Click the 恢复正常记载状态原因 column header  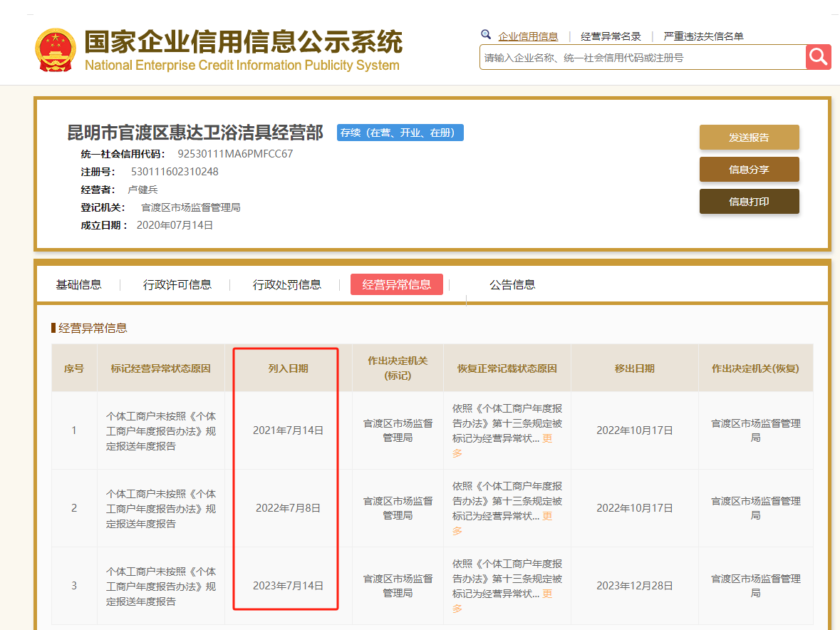coord(507,368)
